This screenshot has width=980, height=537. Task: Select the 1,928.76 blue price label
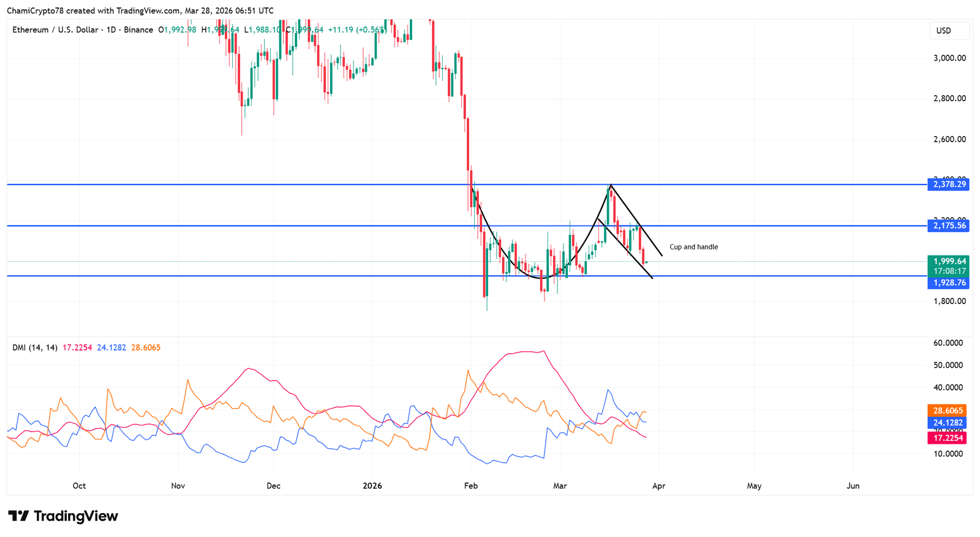pos(948,283)
